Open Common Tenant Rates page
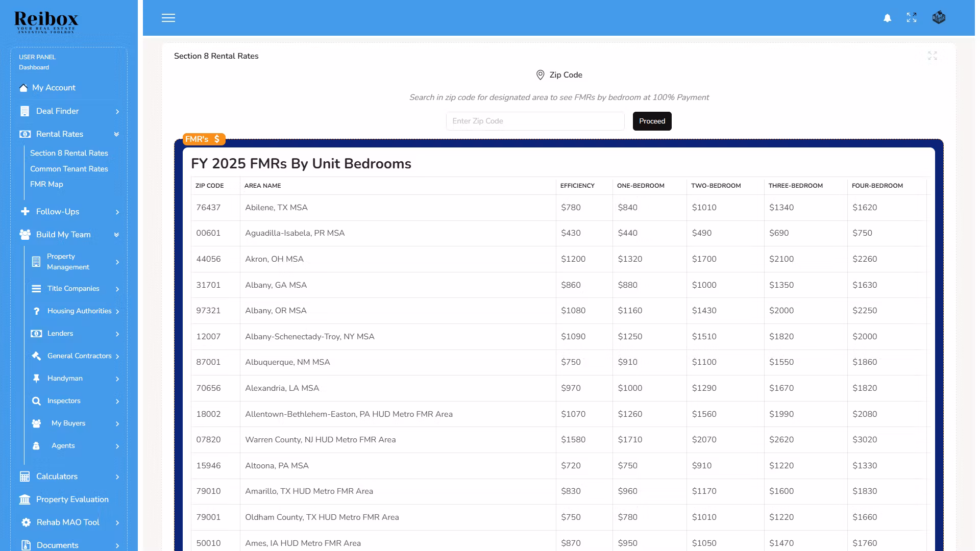980x551 pixels. pyautogui.click(x=69, y=169)
